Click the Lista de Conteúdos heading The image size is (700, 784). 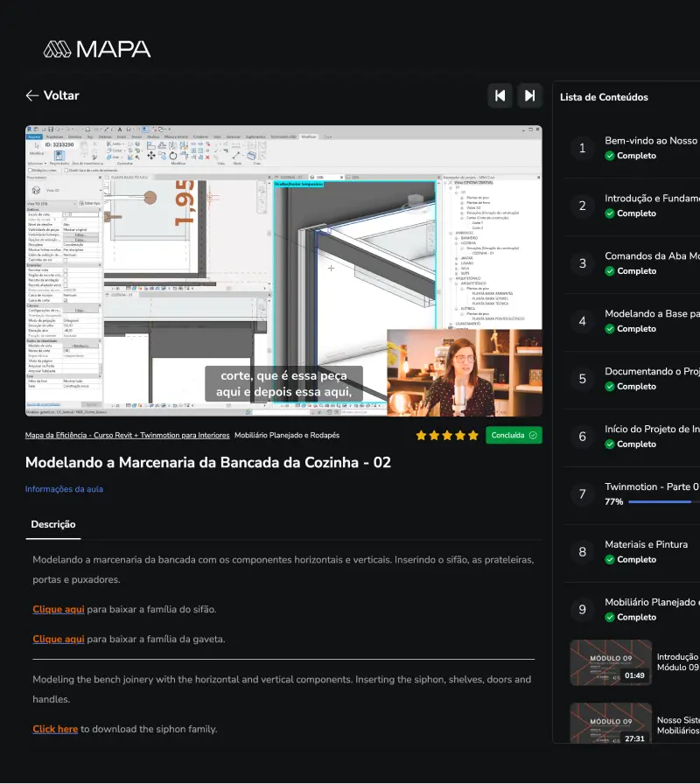[x=604, y=97]
